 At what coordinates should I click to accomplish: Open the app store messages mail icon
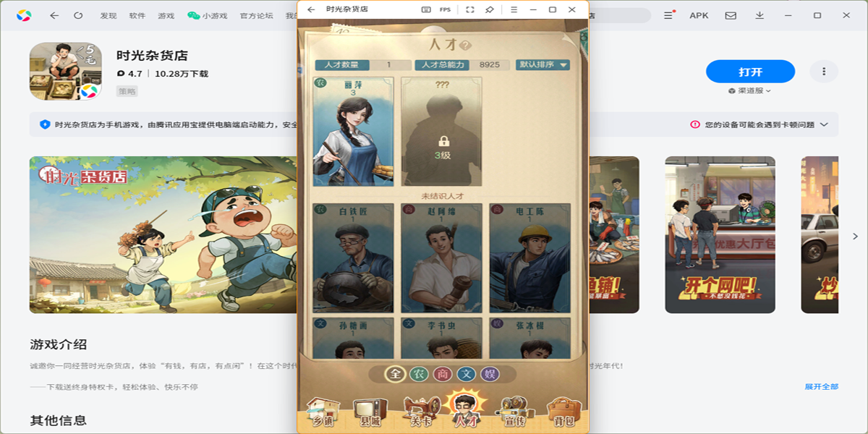(x=731, y=15)
